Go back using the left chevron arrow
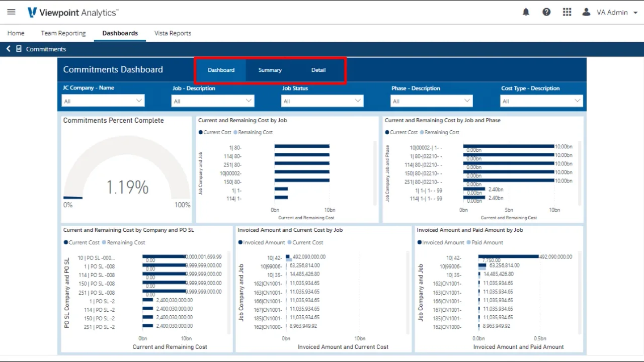This screenshot has width=644, height=362. coord(8,49)
